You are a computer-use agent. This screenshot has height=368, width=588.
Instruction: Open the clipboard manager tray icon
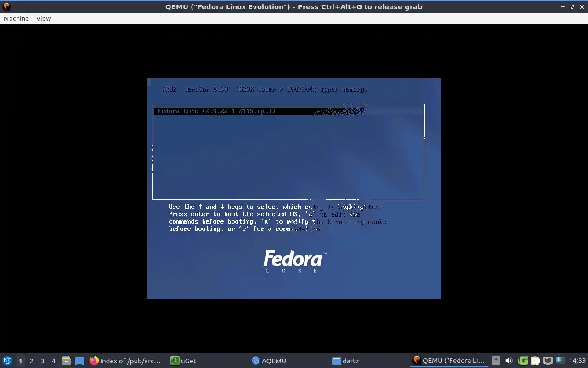pos(535,361)
